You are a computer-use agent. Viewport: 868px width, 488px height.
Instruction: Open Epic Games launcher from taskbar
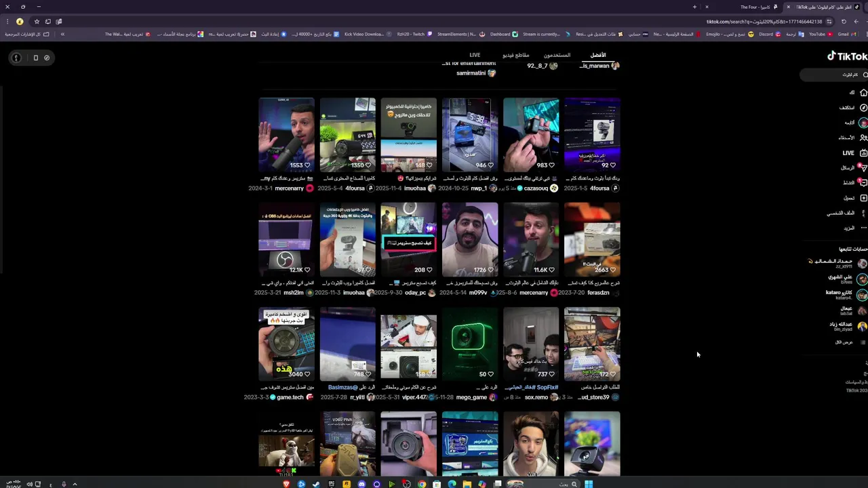[332, 484]
